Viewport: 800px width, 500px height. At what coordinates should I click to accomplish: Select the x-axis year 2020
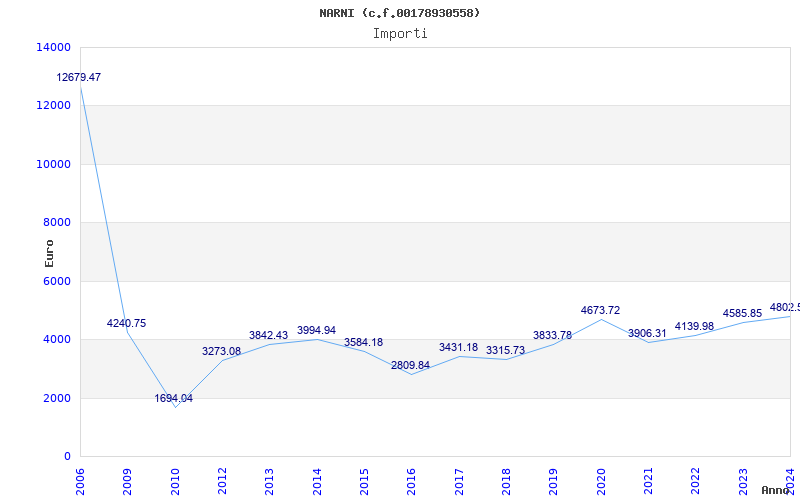click(x=601, y=482)
